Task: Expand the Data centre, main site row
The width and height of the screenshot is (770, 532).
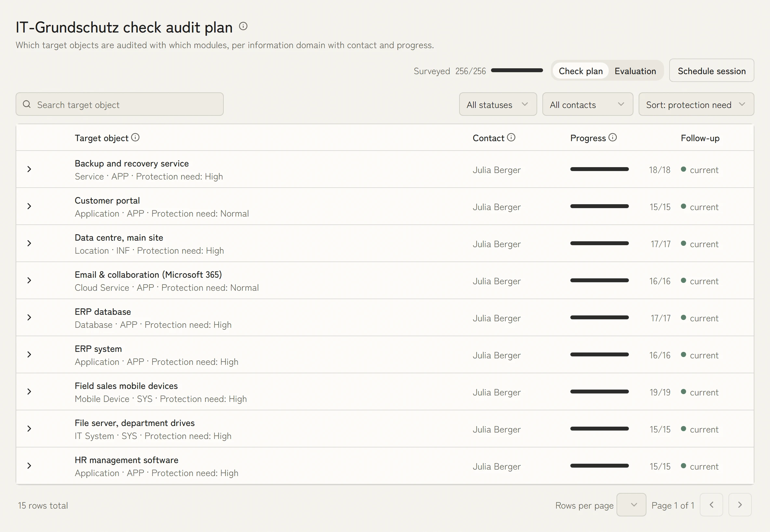Action: (x=29, y=243)
